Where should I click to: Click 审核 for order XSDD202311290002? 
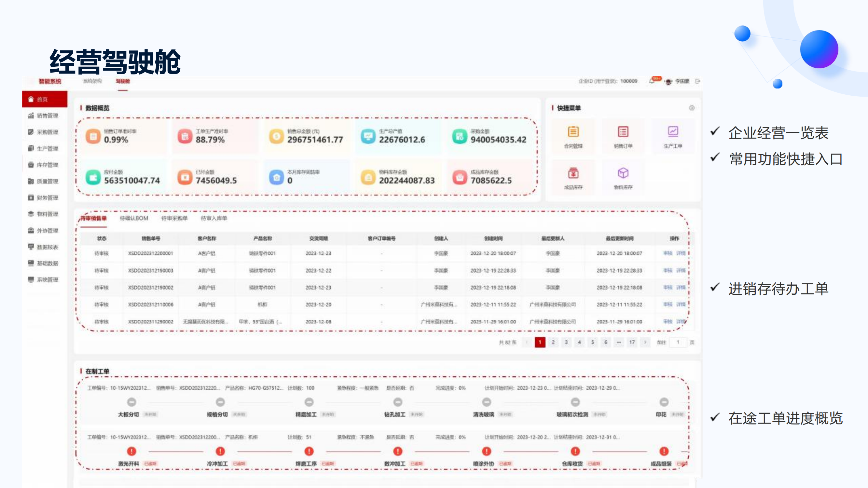(x=668, y=322)
